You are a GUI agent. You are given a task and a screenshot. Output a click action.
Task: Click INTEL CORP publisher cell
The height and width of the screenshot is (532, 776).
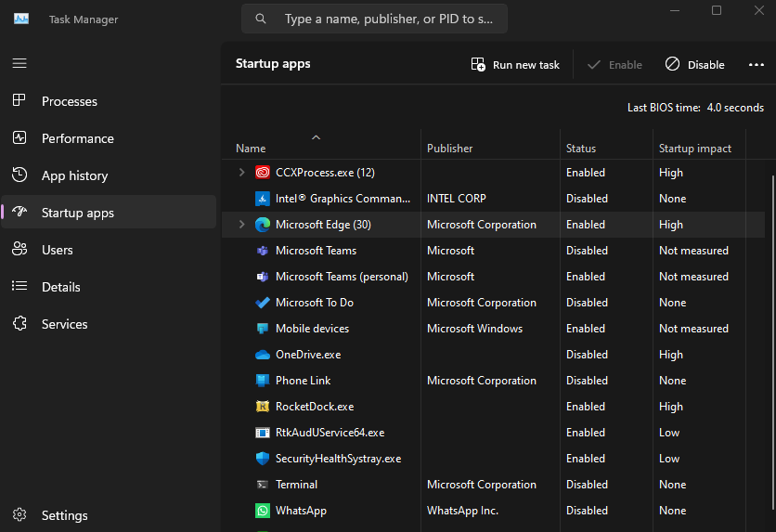457,199
